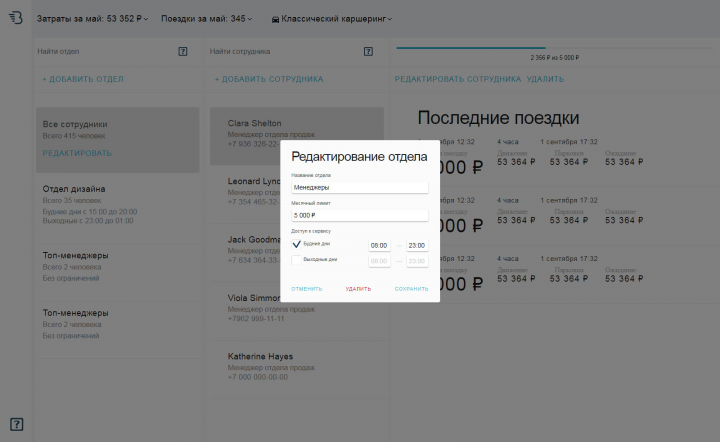Image resolution: width=720 pixels, height=442 pixels.
Task: Open Классический каршеринг service dropdown
Action: [x=332, y=19]
